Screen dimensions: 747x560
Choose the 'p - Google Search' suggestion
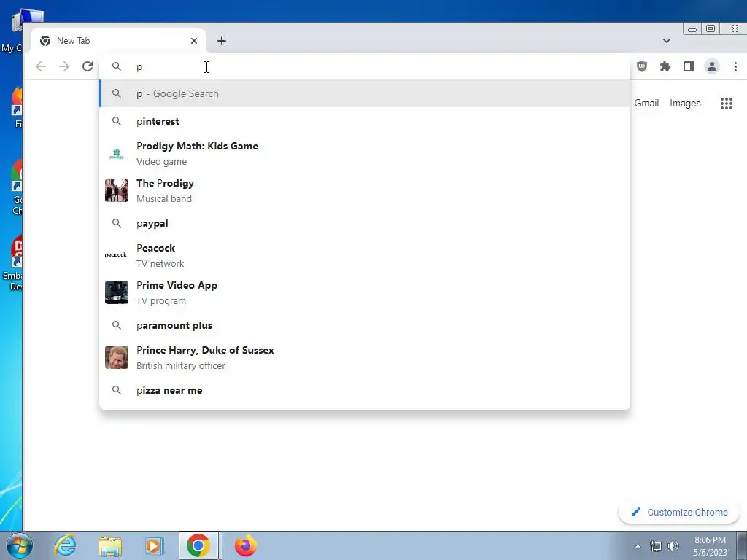click(x=365, y=94)
